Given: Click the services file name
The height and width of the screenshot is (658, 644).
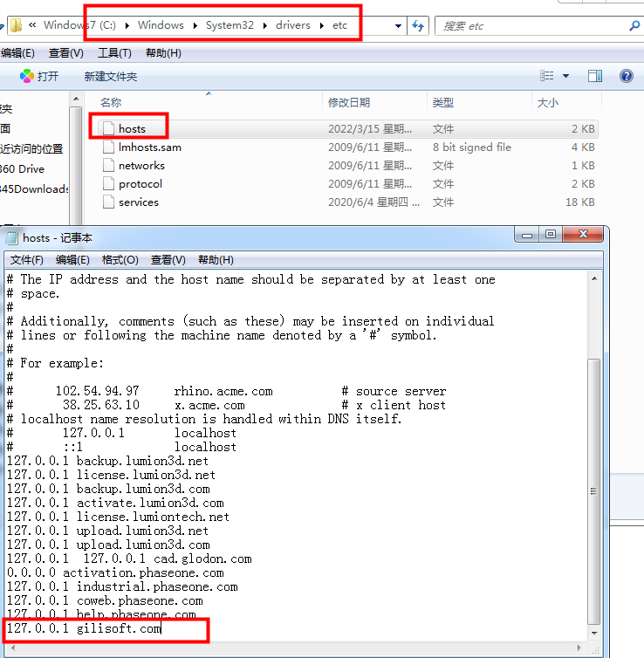Looking at the screenshot, I should 139,202.
